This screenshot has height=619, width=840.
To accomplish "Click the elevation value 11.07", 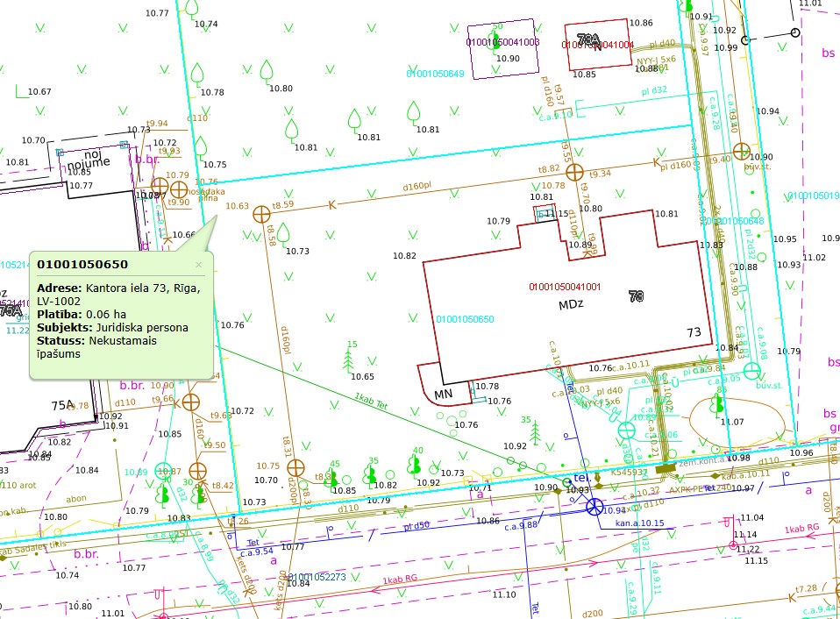I will click(x=732, y=422).
